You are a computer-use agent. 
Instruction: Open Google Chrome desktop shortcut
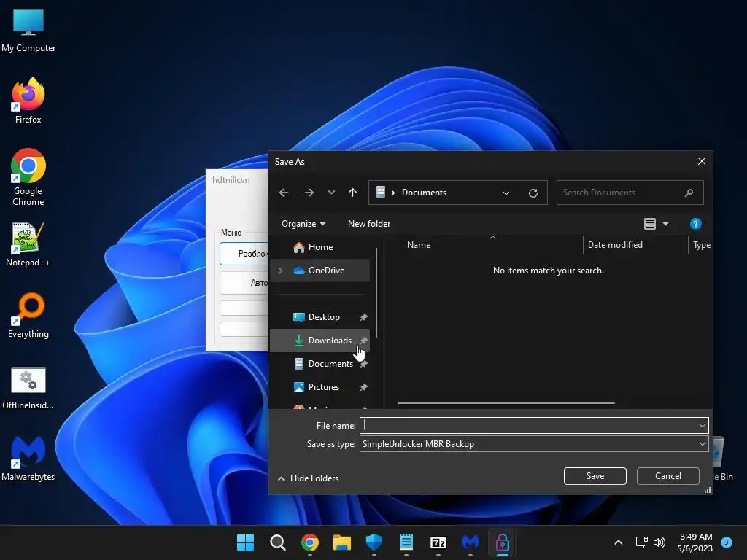(x=28, y=177)
